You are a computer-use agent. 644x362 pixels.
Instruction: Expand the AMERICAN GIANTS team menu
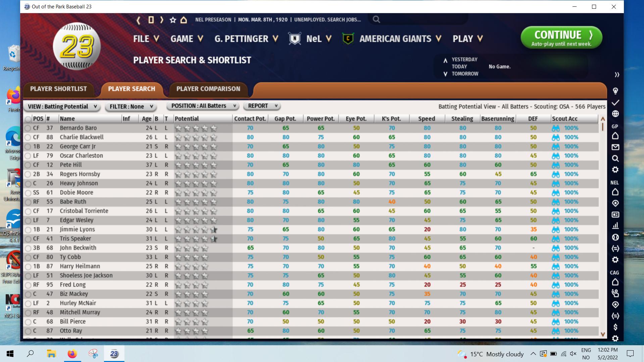tap(400, 39)
